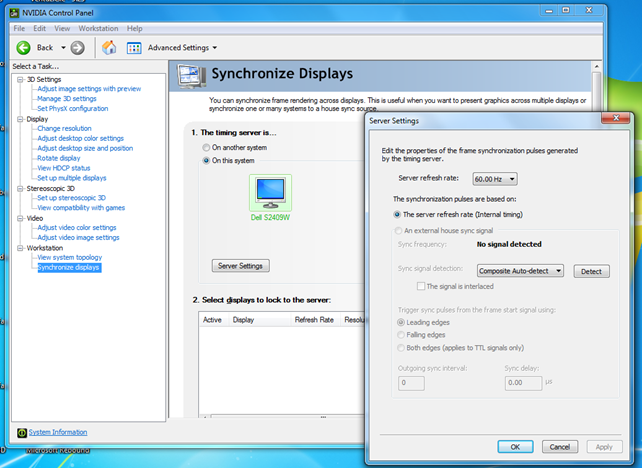
Task: Select the 'On another system' radio button
Action: point(206,147)
